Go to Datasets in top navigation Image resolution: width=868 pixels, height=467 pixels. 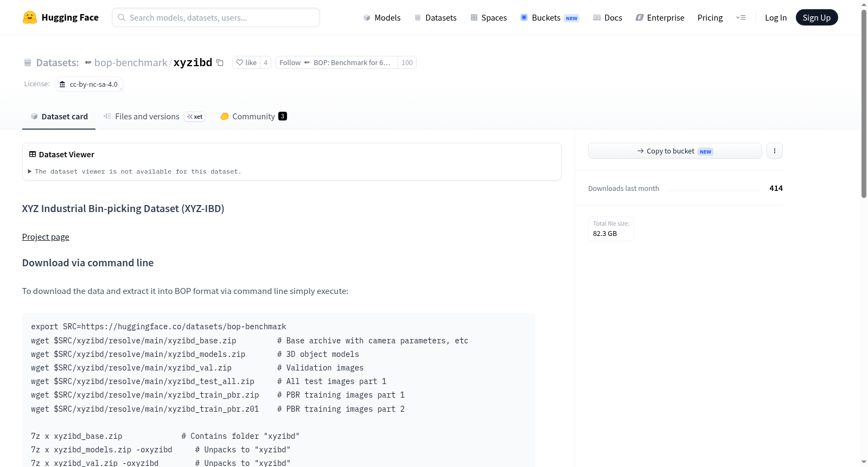tap(436, 17)
